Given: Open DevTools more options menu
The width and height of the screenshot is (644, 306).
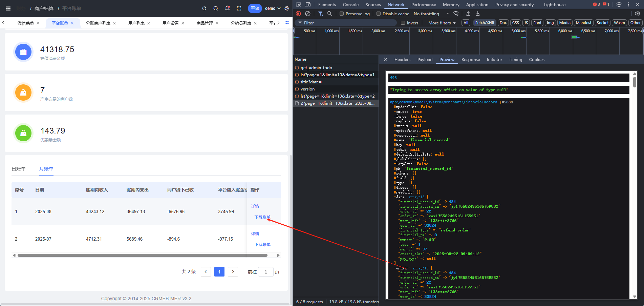Looking at the screenshot, I should 628,4.
